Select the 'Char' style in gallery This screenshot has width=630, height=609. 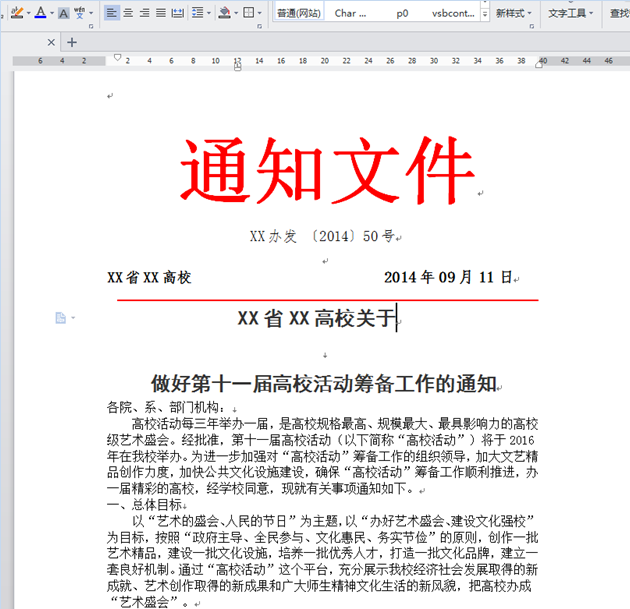pos(351,13)
